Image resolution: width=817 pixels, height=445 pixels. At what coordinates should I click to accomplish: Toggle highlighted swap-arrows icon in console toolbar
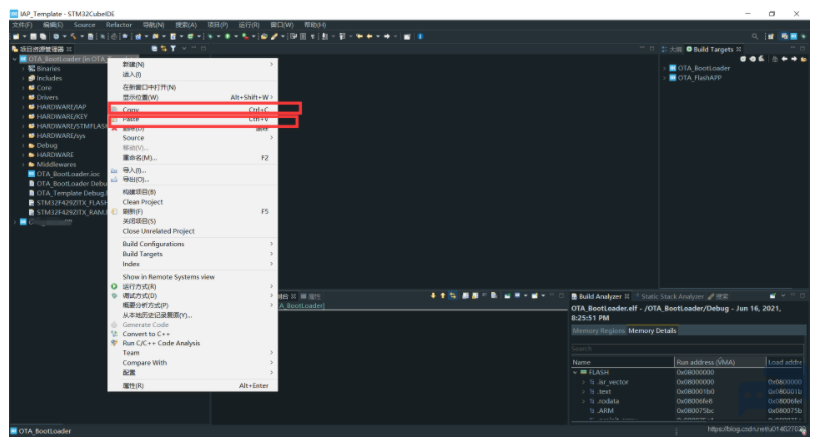[x=452, y=295]
